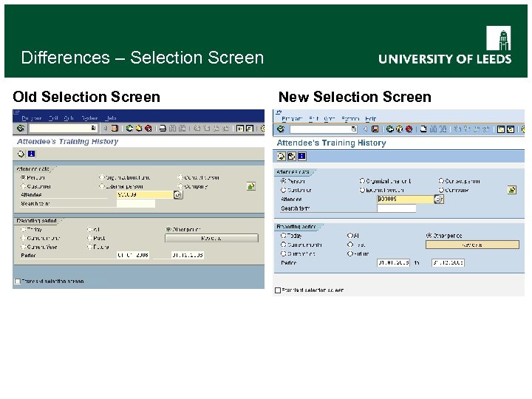Click Execute clock icon in new screen
Image resolution: width=532 pixels, height=399 pixels.
point(282,156)
